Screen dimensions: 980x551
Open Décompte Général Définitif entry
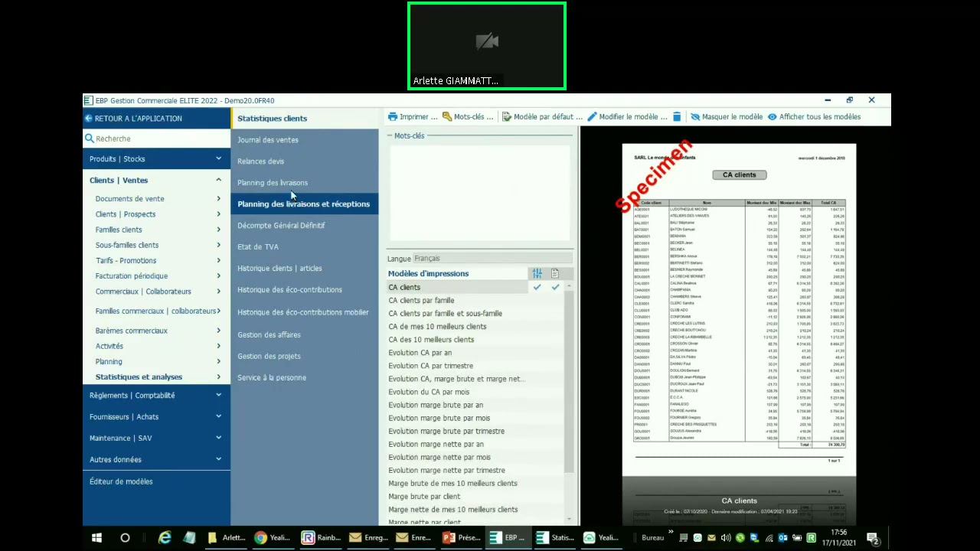point(281,226)
